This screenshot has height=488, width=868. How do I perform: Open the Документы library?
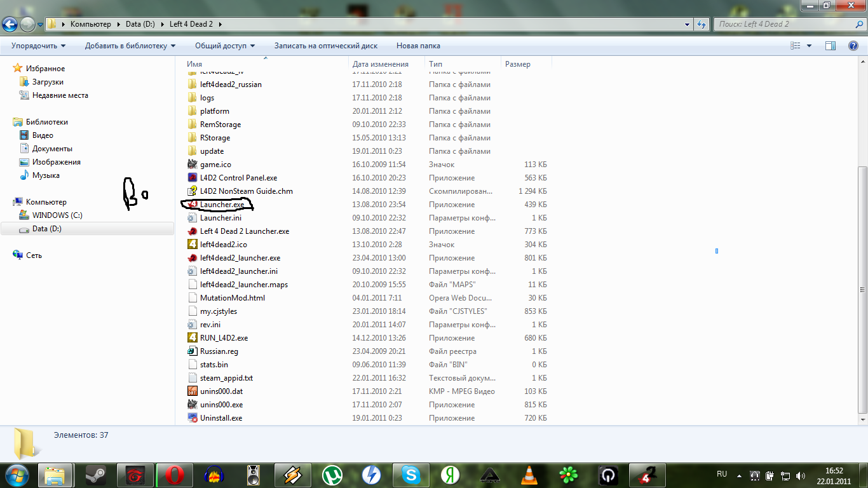click(52, 149)
